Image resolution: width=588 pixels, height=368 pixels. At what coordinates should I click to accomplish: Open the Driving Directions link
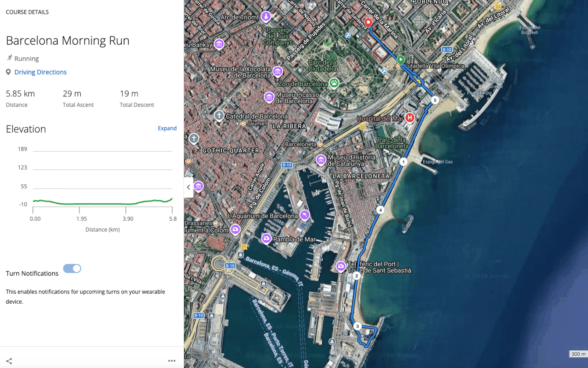[40, 72]
